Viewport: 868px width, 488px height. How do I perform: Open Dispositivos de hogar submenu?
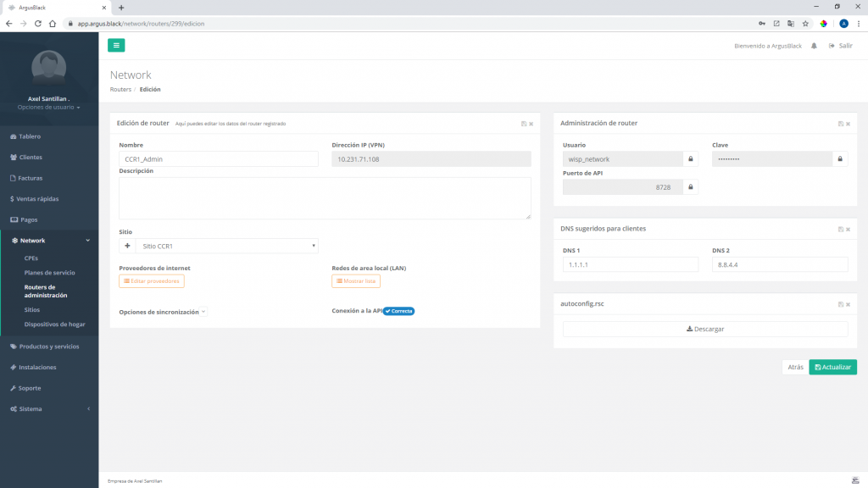[54, 324]
